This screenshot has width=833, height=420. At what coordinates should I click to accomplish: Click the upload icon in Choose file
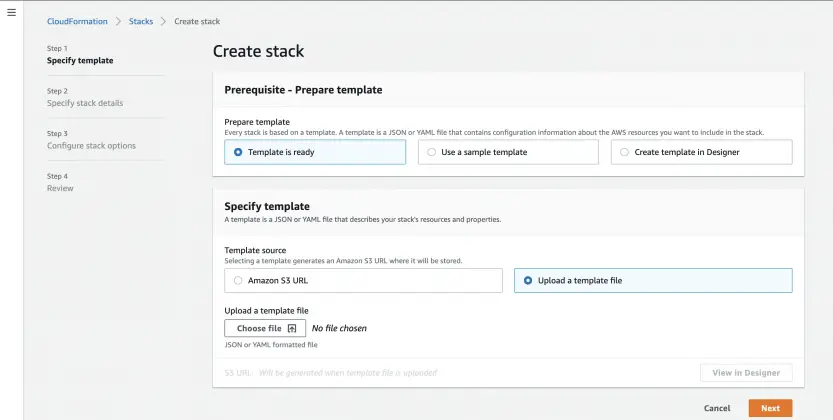point(292,328)
